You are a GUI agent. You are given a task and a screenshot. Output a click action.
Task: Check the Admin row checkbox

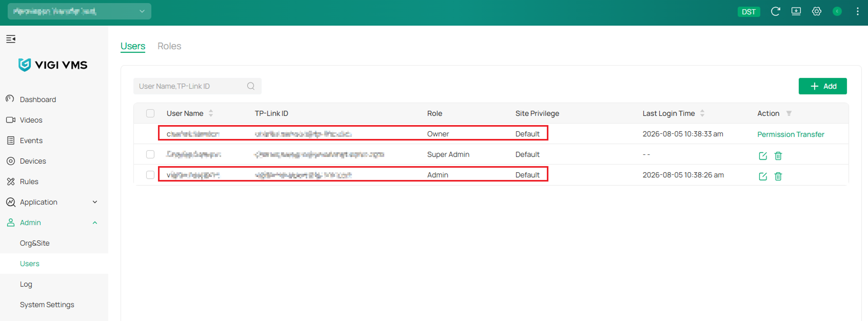(x=150, y=175)
